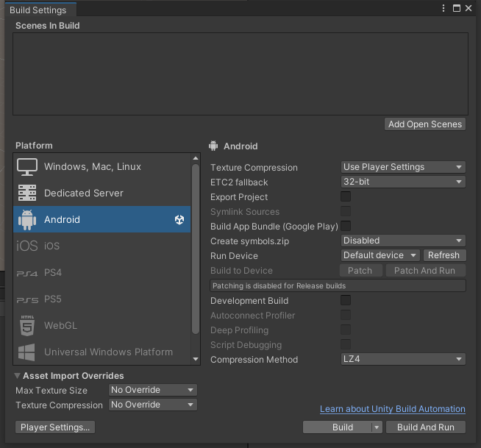The height and width of the screenshot is (448, 481).
Task: Maximize the Build Settings window
Action: coord(457,8)
